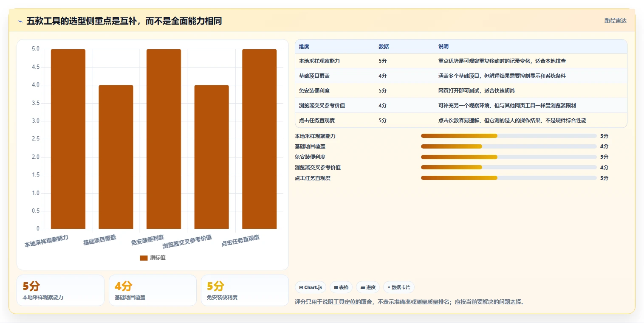Click table cell 本地采样观察能力
Viewport: 644px width, 323px height.
click(x=319, y=61)
